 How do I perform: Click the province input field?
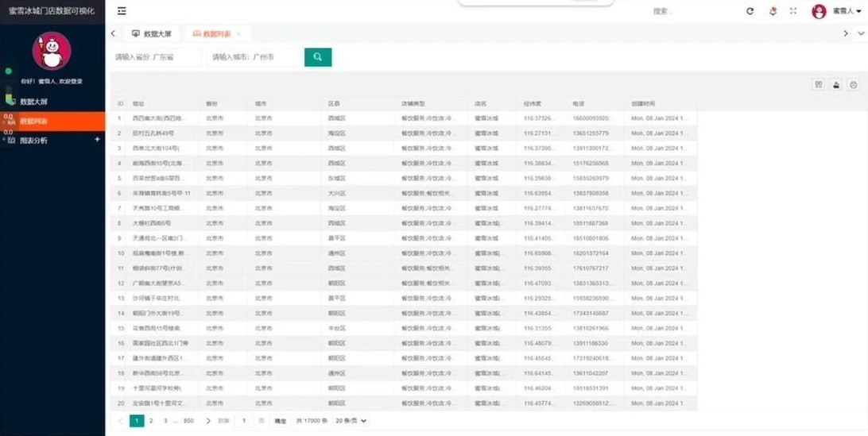click(156, 57)
